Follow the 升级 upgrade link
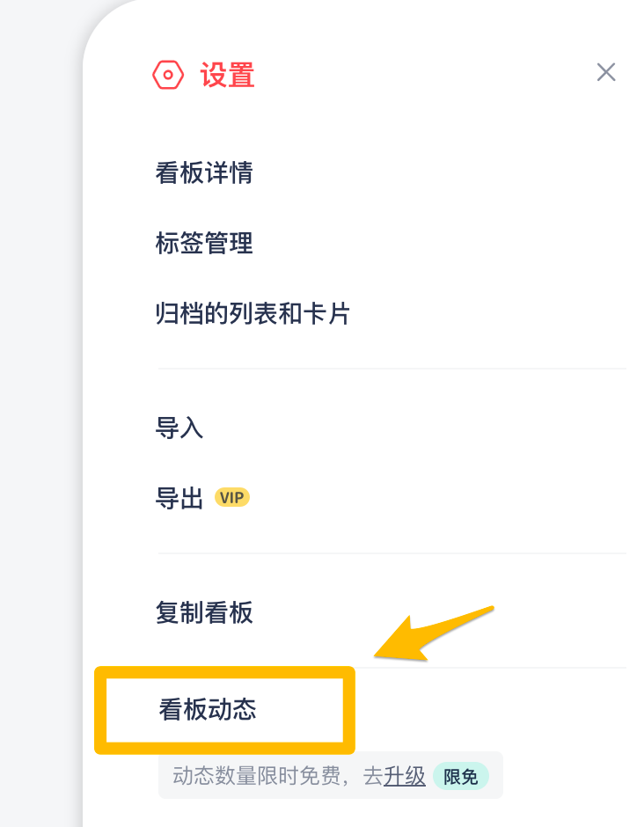This screenshot has height=827, width=644. tap(405, 776)
